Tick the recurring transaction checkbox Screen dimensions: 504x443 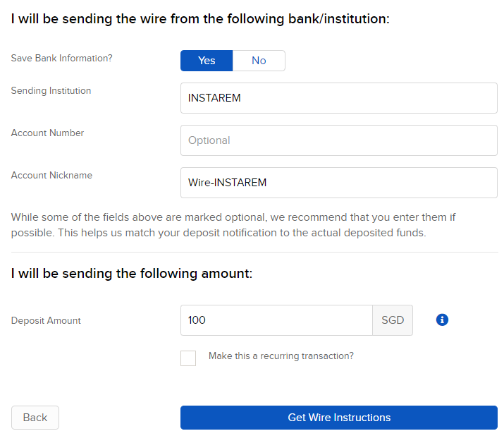(188, 358)
